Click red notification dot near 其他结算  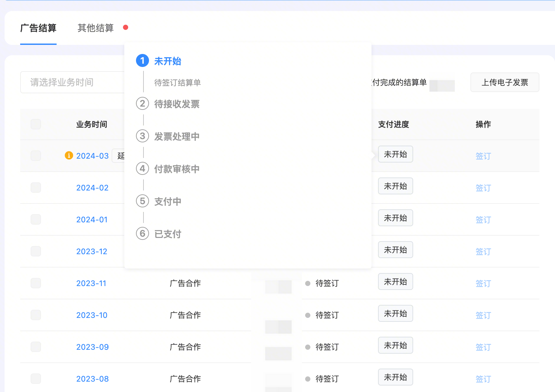pos(126,27)
